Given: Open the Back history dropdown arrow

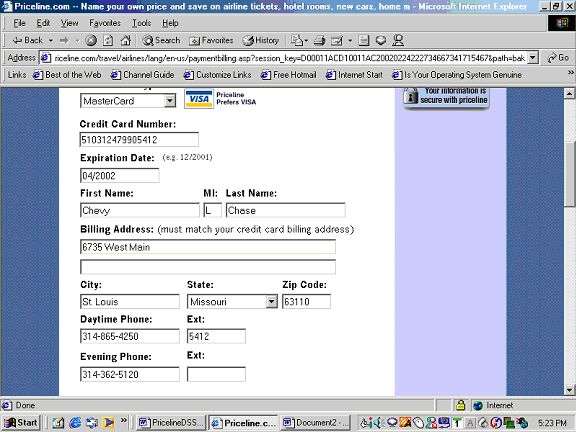Looking at the screenshot, I should pyautogui.click(x=51, y=40).
